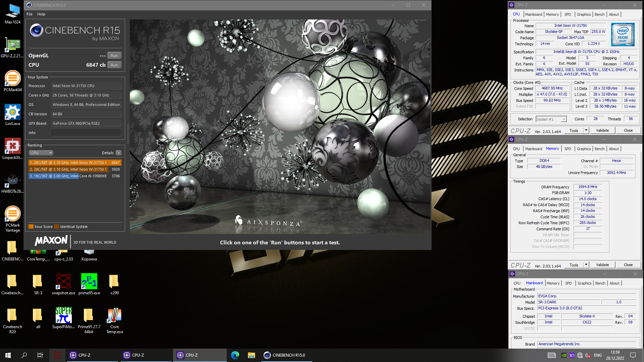Click Validate in Memory CPU-Z window
The image size is (644, 362).
coord(602,265)
